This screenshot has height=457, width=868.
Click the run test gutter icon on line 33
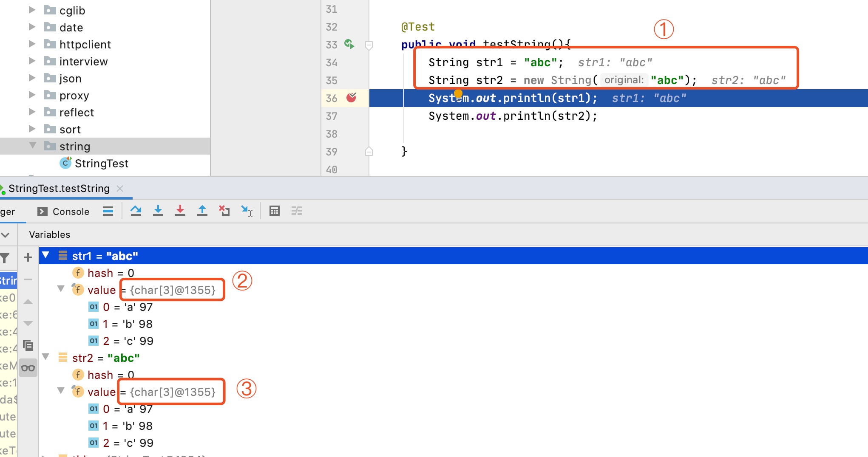click(x=349, y=44)
